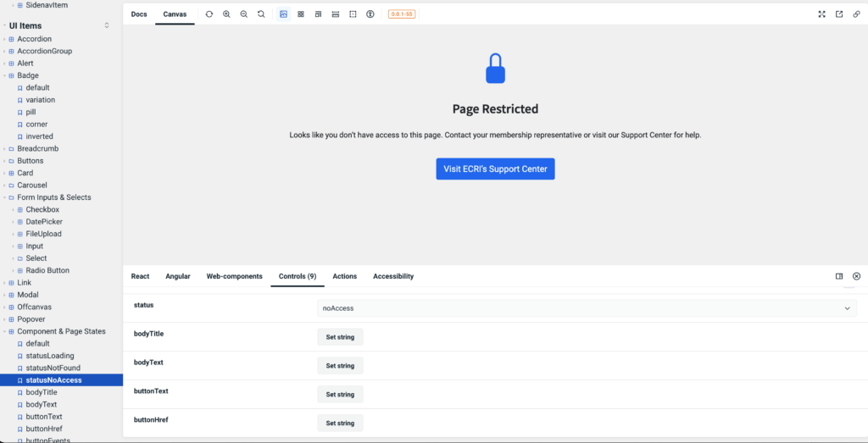Open the accessibility vision simulator icon
Viewport: 868px width, 443px height.
[370, 14]
